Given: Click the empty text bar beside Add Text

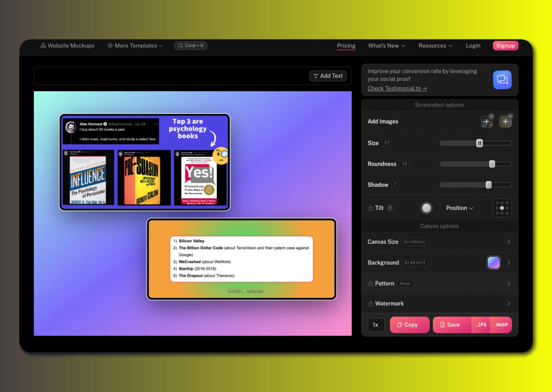Looking at the screenshot, I should coord(172,76).
